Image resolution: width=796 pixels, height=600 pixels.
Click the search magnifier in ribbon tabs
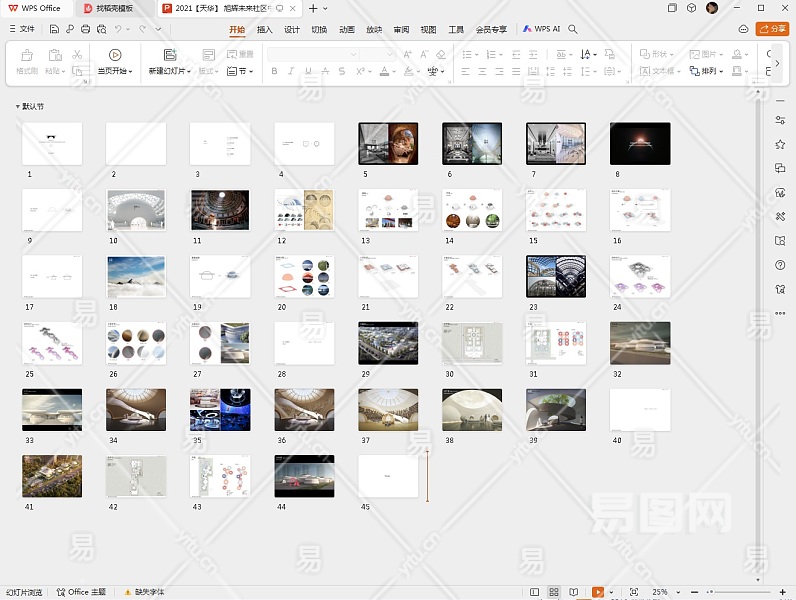[573, 30]
